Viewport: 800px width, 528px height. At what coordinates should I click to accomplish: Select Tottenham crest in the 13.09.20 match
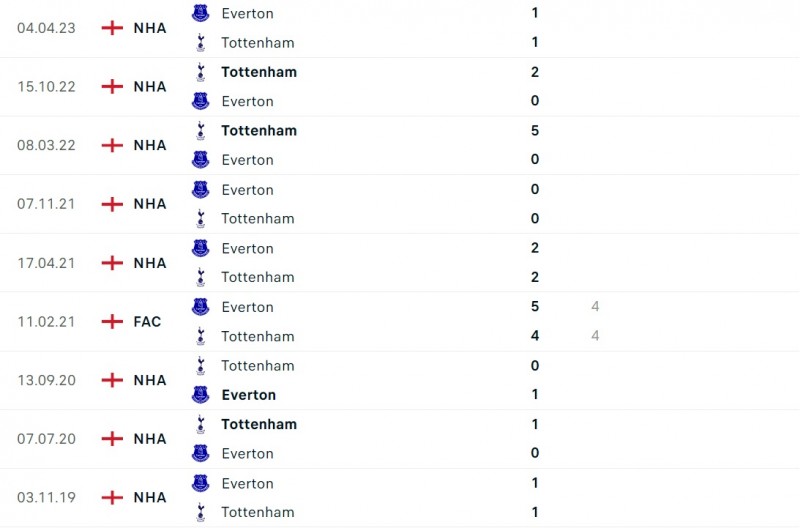201,365
